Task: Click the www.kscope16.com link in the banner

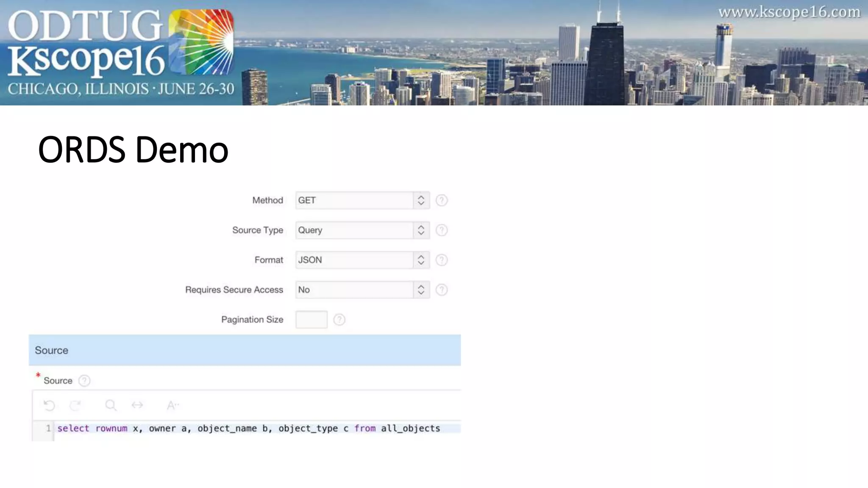Action: pyautogui.click(x=789, y=12)
